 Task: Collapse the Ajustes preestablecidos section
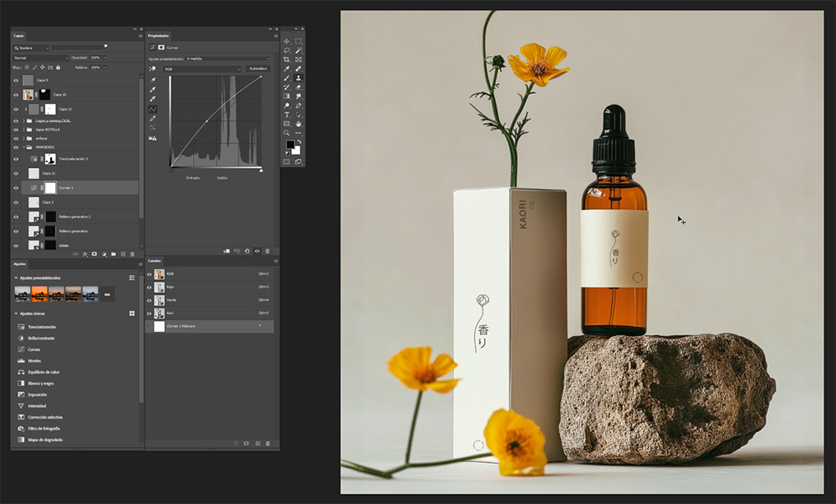click(15, 277)
